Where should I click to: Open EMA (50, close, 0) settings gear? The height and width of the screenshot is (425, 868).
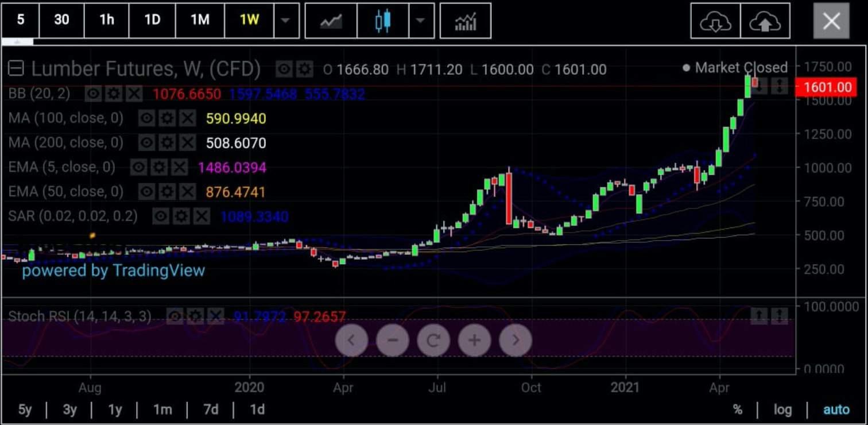click(x=166, y=191)
